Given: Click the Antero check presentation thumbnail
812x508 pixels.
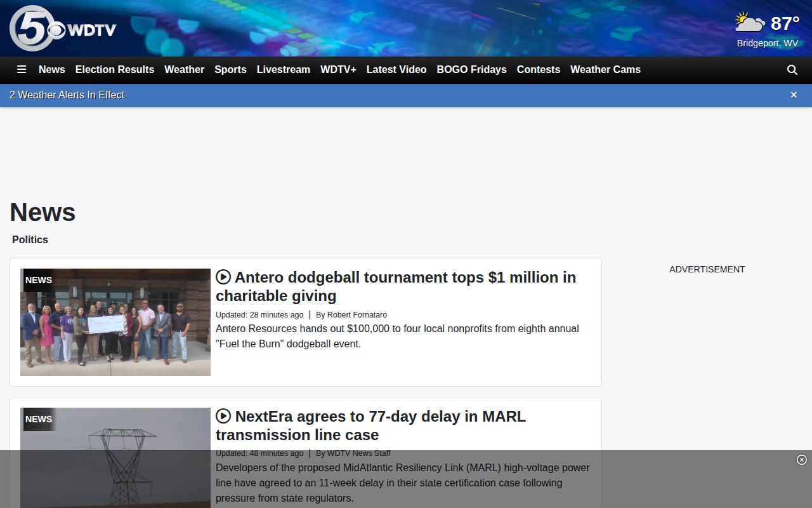Looking at the screenshot, I should pos(115,322).
